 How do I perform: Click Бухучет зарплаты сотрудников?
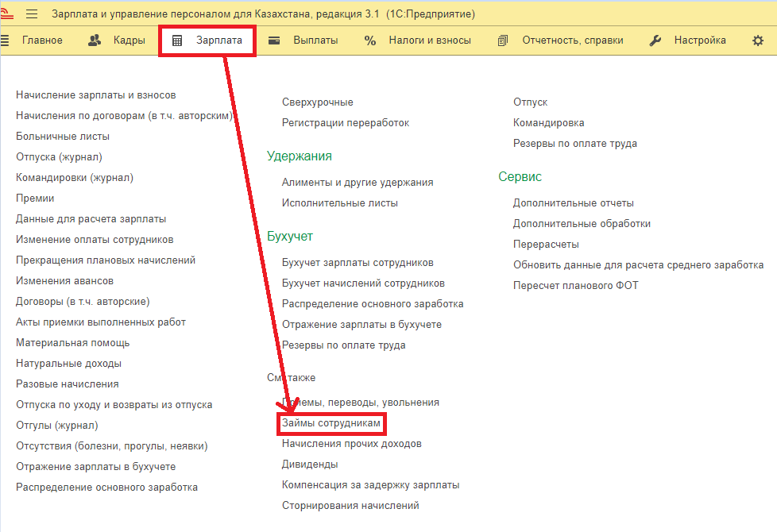click(x=358, y=263)
